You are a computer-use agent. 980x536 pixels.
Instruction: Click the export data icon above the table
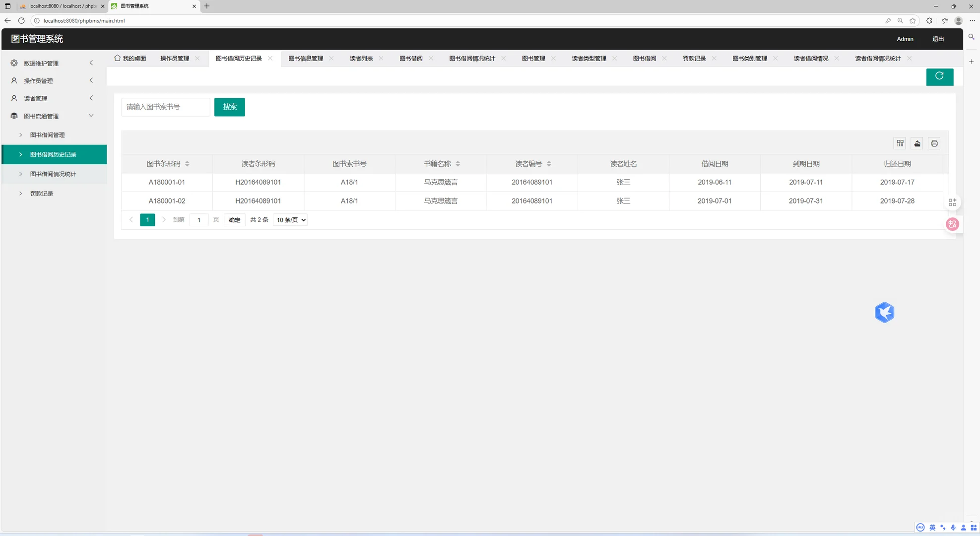pyautogui.click(x=916, y=143)
